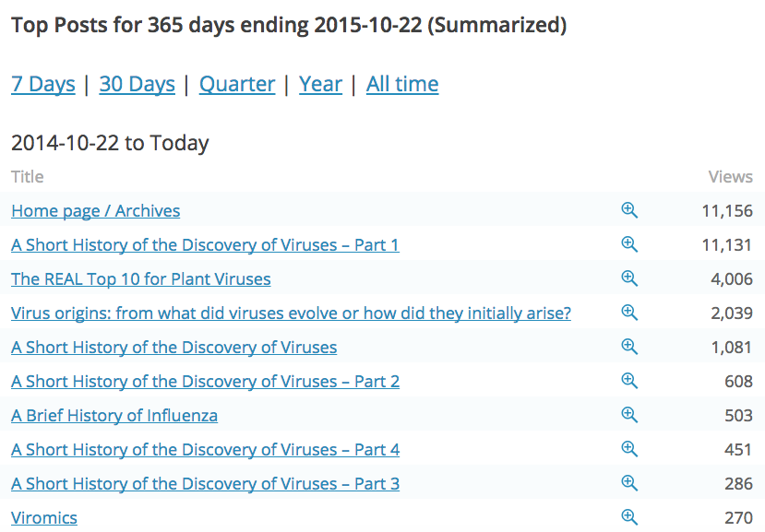Select the Quarter time range
This screenshot has width=765, height=532.
point(237,84)
